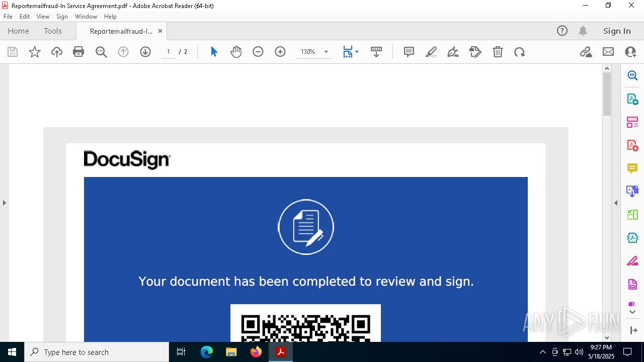Click the scroll up arrow of the document

(607, 68)
